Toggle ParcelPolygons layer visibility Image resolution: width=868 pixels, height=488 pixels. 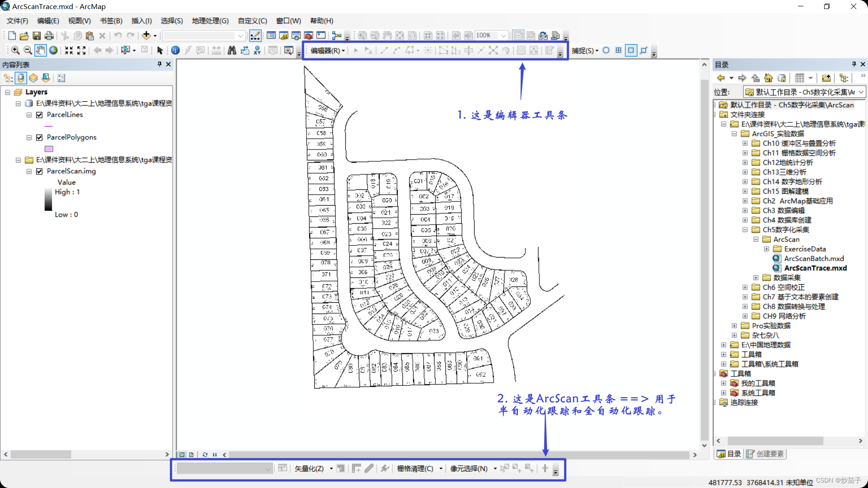(39, 137)
